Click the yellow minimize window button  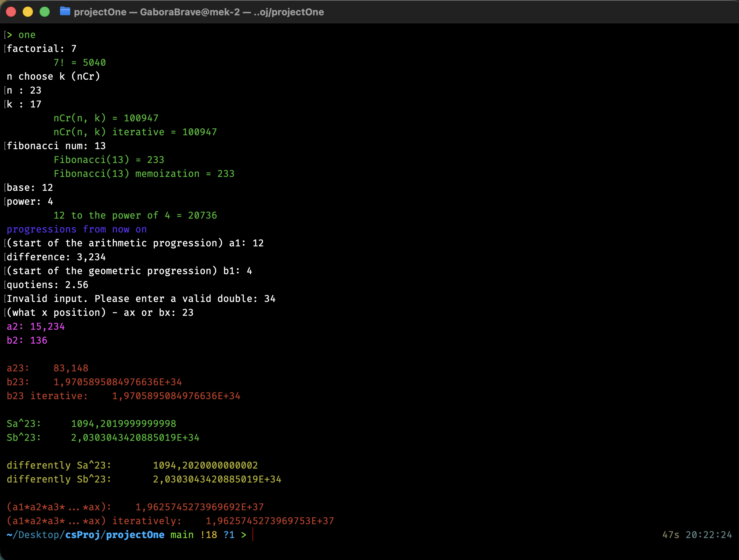coord(28,12)
